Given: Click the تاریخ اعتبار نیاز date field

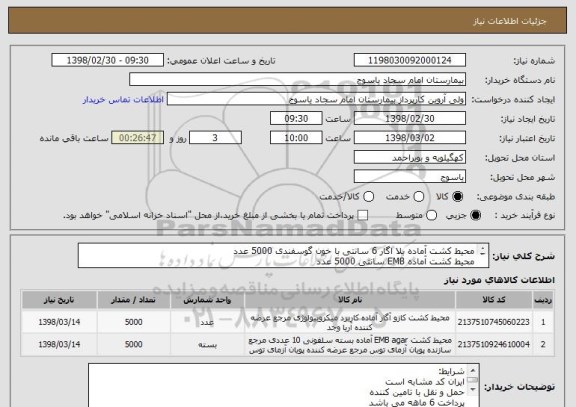Looking at the screenshot, I should click(x=410, y=138).
